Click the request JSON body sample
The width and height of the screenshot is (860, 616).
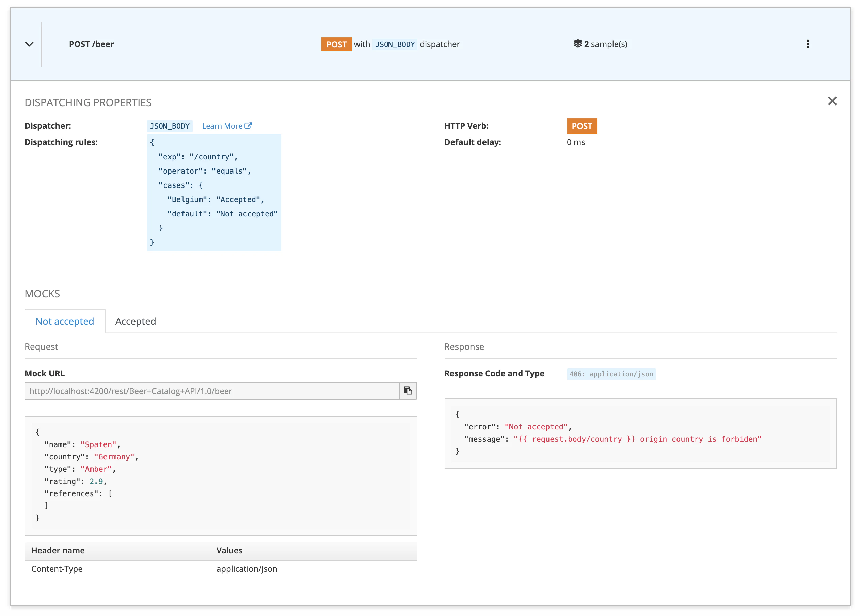220,475
